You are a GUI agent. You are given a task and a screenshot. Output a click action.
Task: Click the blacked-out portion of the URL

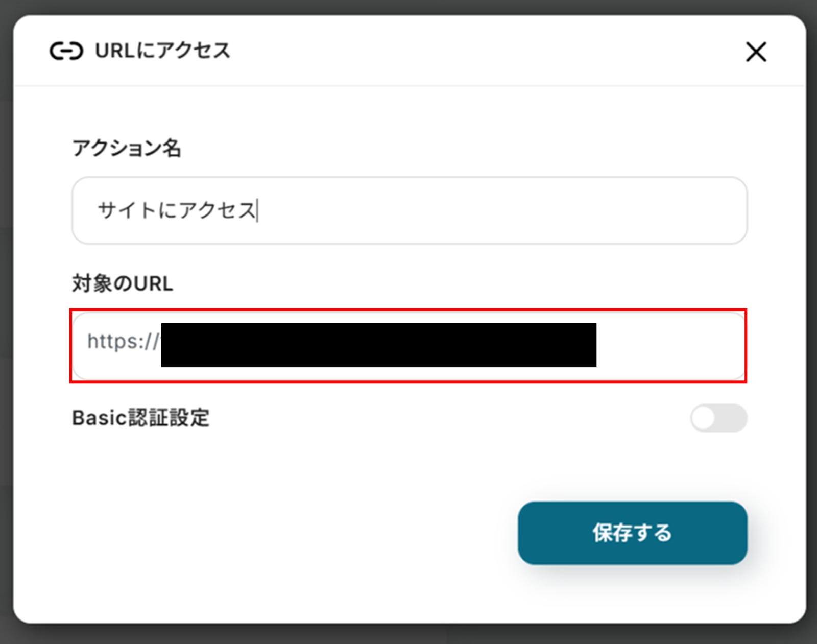pyautogui.click(x=378, y=345)
